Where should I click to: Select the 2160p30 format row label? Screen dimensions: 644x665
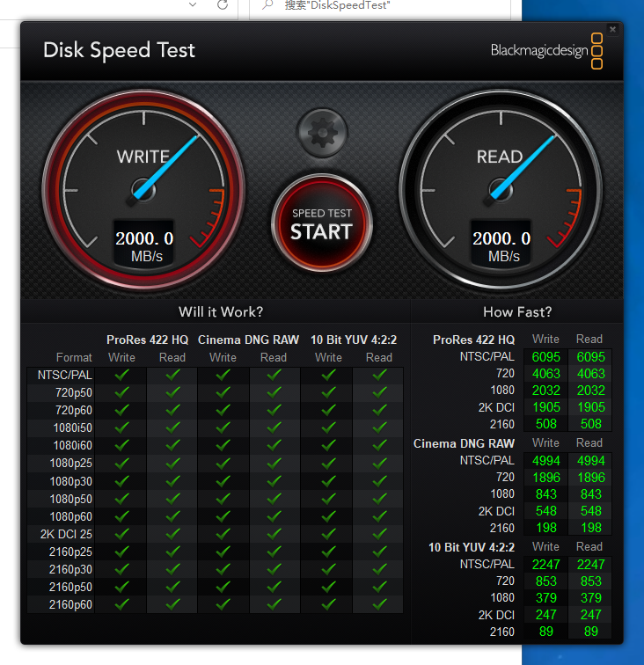point(70,569)
